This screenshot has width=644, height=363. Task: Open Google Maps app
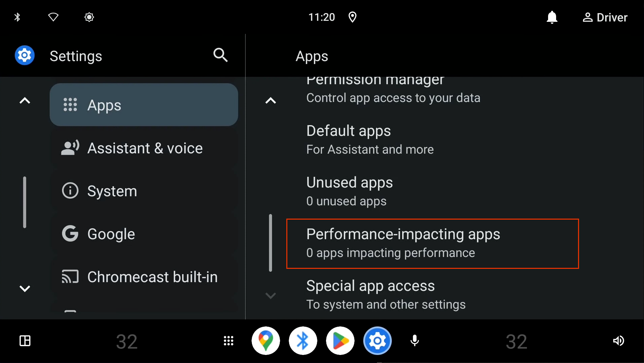click(266, 341)
